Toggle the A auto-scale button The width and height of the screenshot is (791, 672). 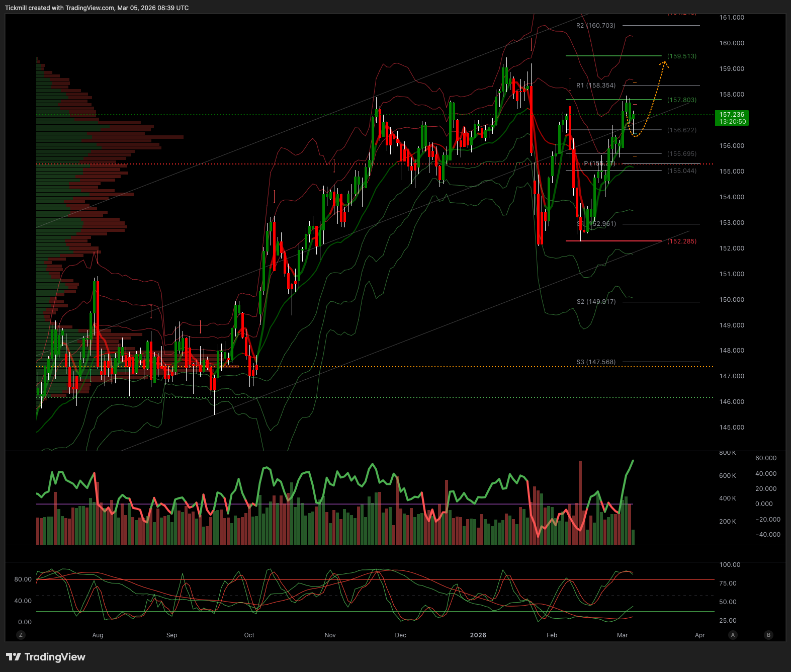coord(733,635)
